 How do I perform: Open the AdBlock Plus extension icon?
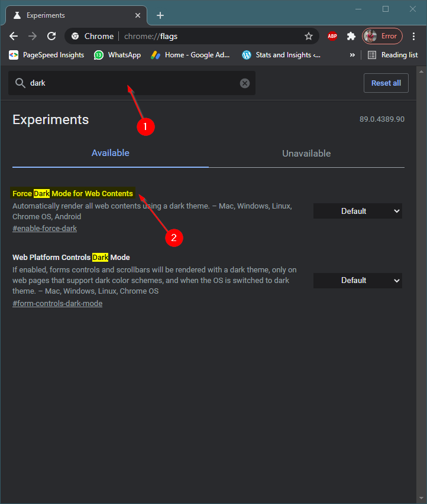tap(332, 36)
